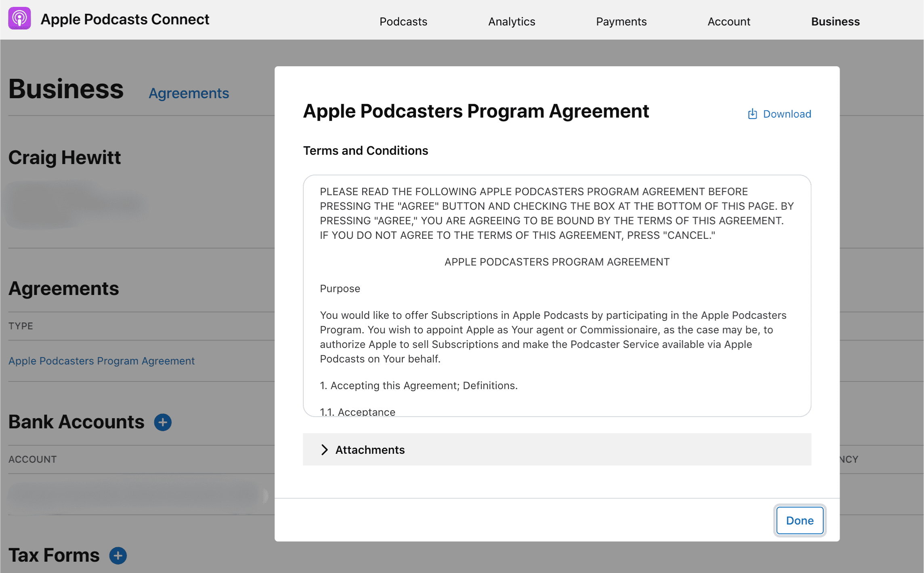Download the agreement via Download link
924x573 pixels.
[x=787, y=114]
